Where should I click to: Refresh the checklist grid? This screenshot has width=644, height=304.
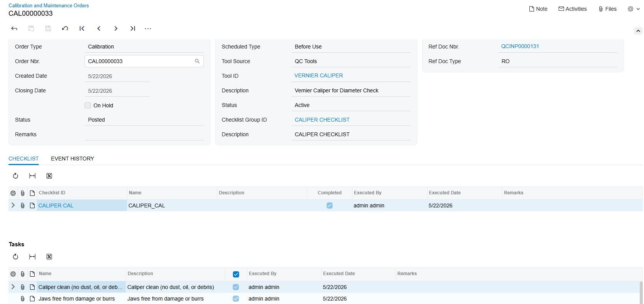click(15, 176)
